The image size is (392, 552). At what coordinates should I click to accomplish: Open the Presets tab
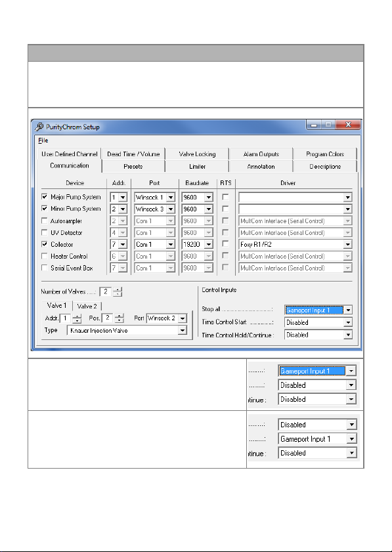coord(133,167)
